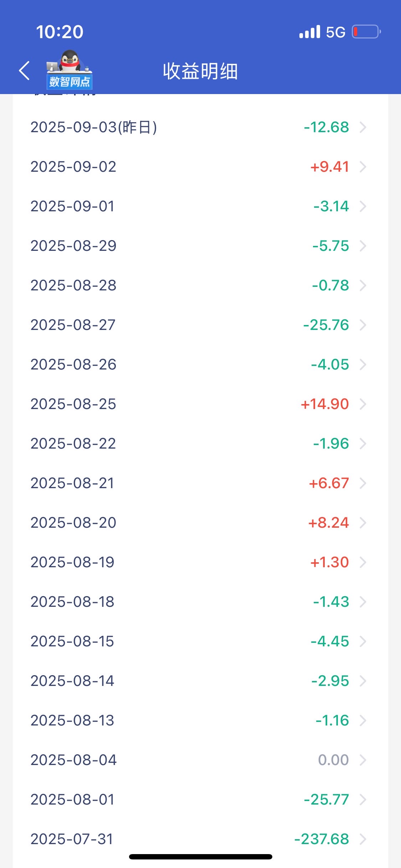The image size is (401, 868).
Task: Open the chevron next to -237.68
Action: coord(363,839)
